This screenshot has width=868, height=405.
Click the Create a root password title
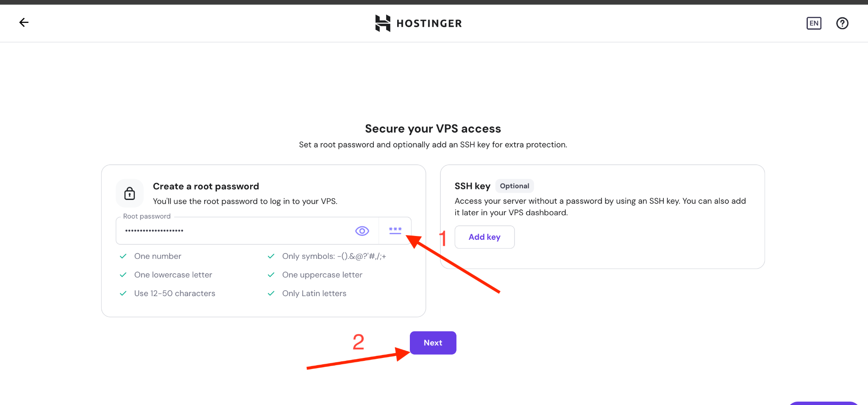tap(206, 186)
